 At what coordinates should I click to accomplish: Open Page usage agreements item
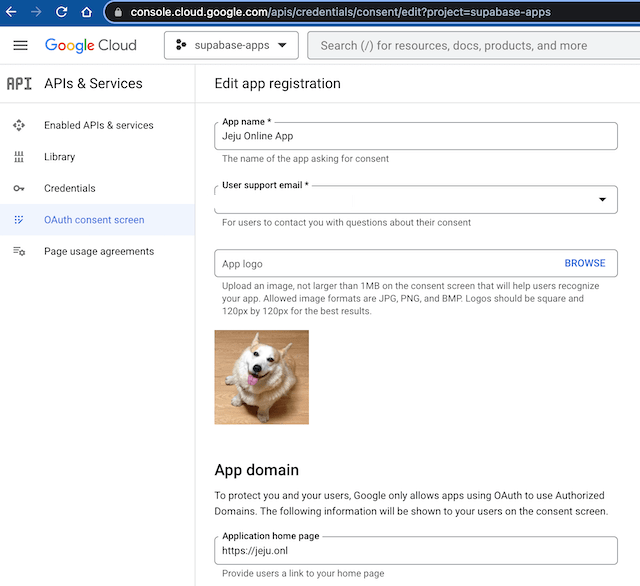click(x=99, y=251)
